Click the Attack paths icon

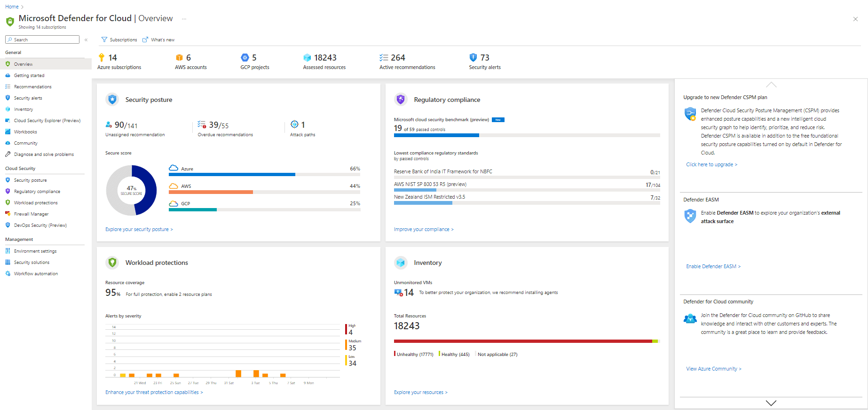(294, 124)
